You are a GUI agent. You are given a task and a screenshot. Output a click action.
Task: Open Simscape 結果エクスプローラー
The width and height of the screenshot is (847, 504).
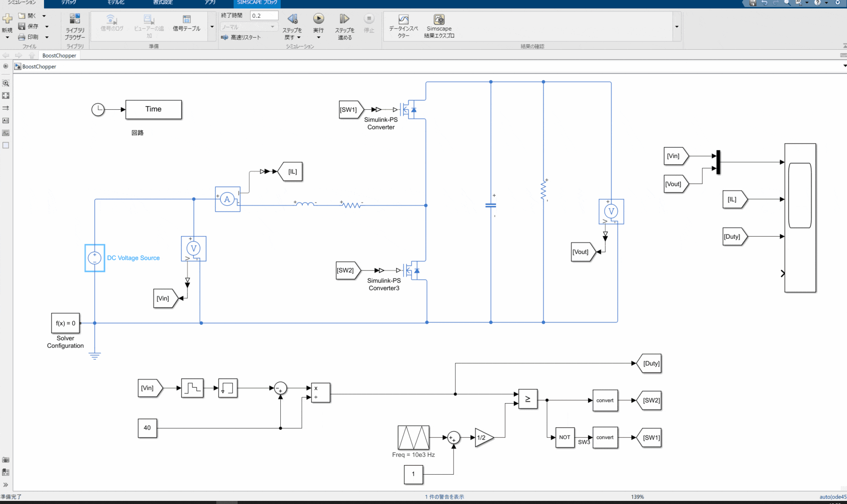439,26
